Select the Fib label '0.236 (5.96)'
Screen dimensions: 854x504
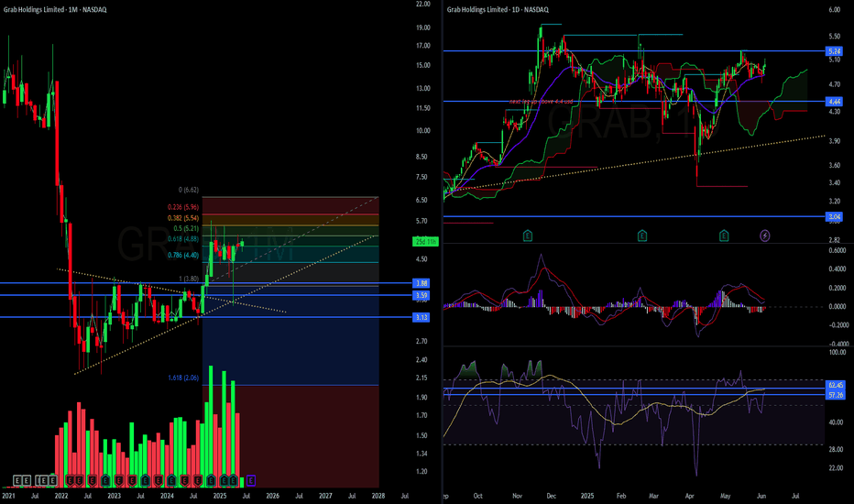tap(183, 207)
